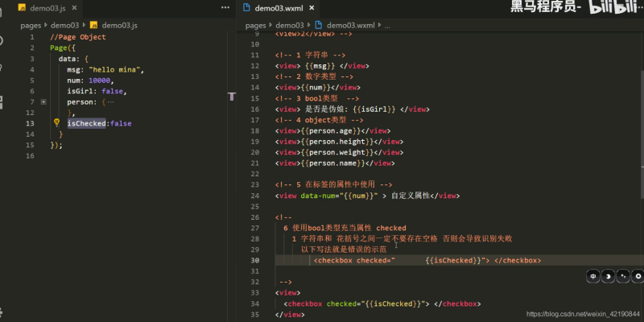Click the number 10000 on line 5

(x=99, y=80)
